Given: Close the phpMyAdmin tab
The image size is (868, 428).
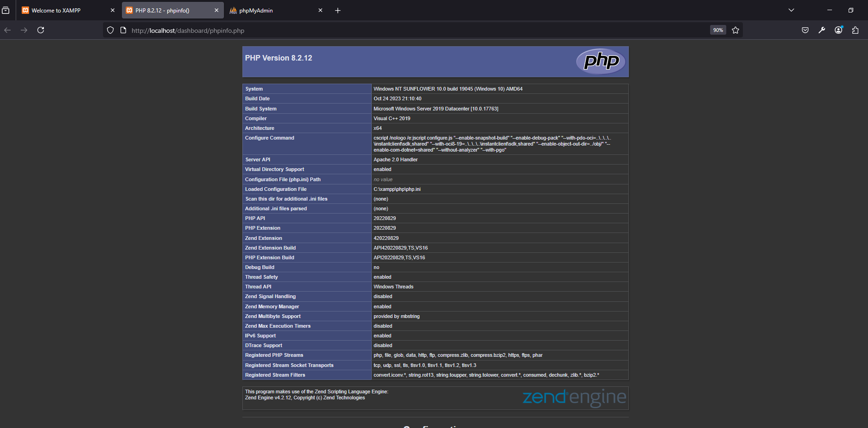Looking at the screenshot, I should pos(320,10).
